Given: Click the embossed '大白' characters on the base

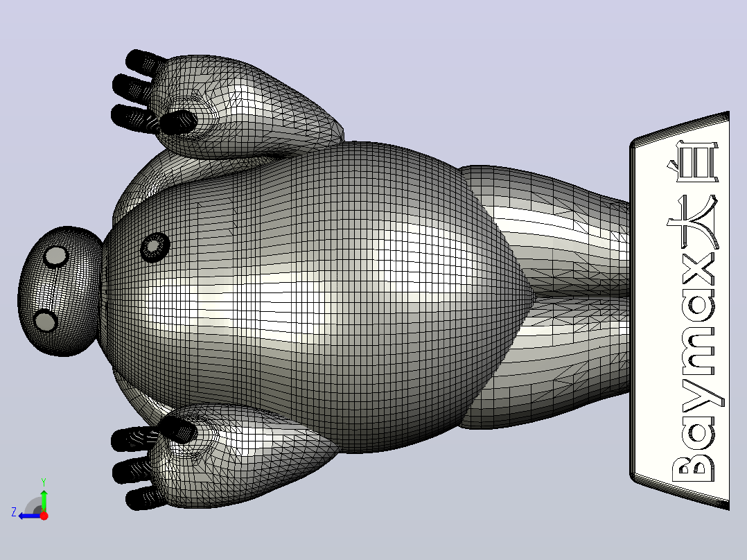Looking at the screenshot, I should pyautogui.click(x=693, y=193).
